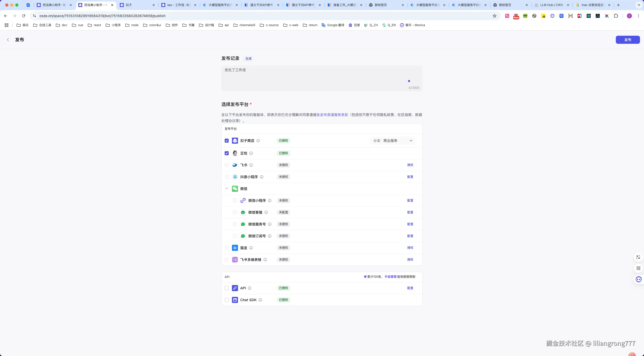This screenshot has width=644, height=356.
Task: Click info icon next to 豆包
Action: pyautogui.click(x=251, y=153)
